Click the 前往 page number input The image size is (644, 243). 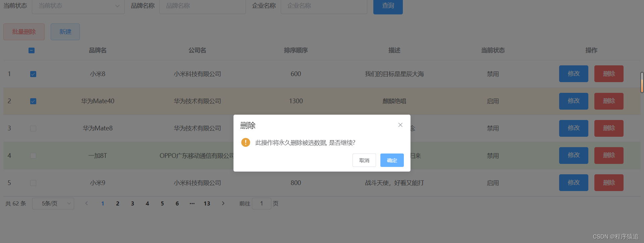coord(261,203)
